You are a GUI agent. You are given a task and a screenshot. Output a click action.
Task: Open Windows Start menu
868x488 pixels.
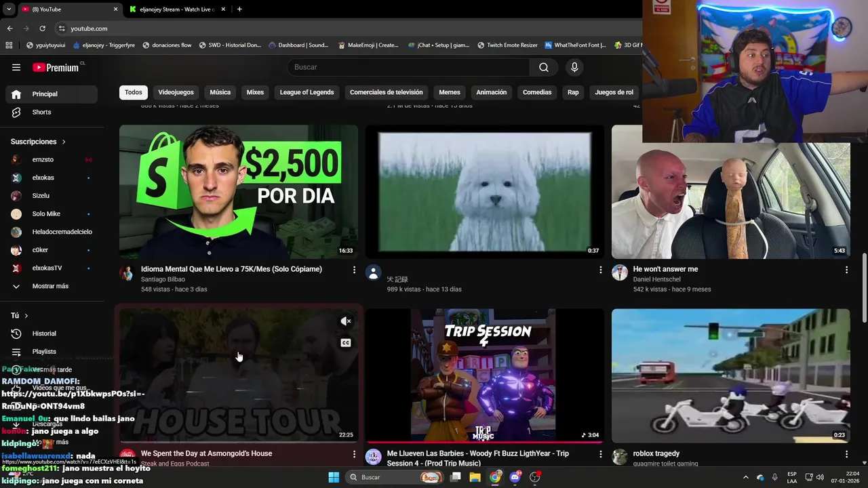click(x=334, y=477)
